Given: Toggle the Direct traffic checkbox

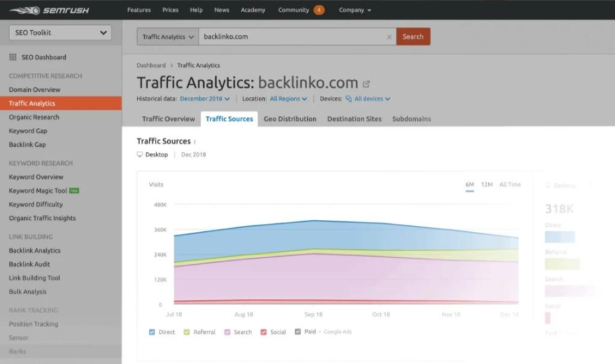Looking at the screenshot, I should click(152, 332).
